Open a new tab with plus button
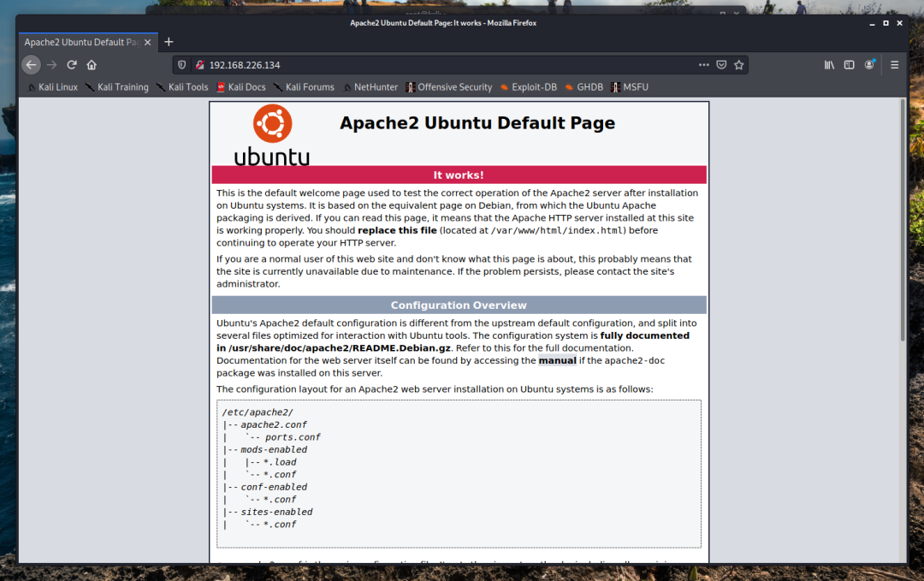 169,42
